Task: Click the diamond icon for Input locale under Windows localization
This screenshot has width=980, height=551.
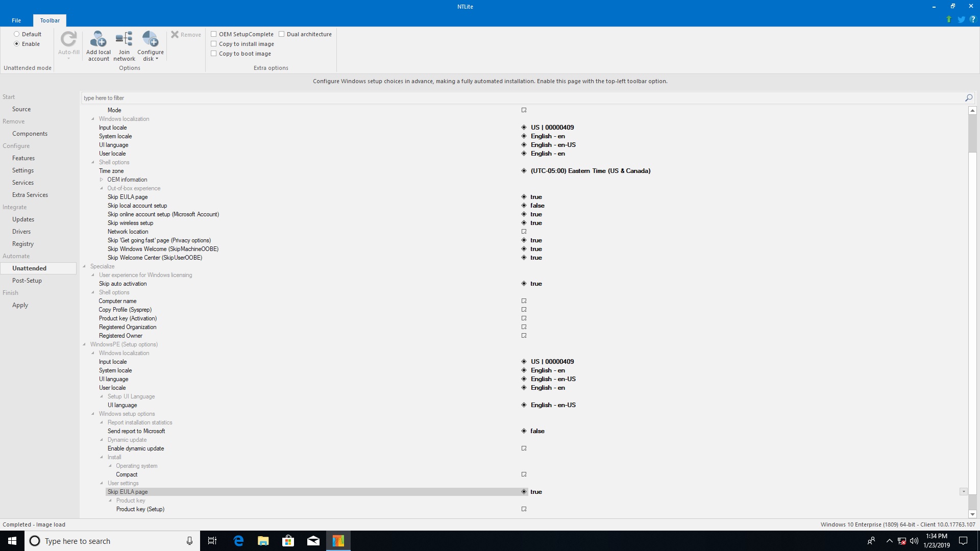Action: 524,128
